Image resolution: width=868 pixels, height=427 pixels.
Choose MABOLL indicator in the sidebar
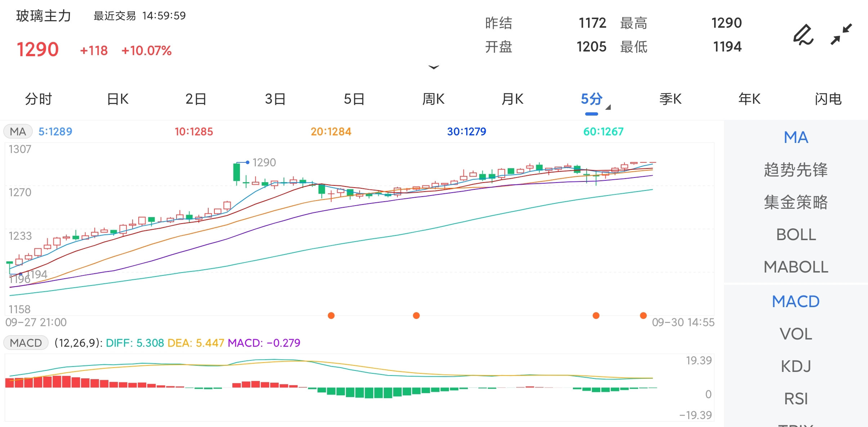pyautogui.click(x=796, y=267)
